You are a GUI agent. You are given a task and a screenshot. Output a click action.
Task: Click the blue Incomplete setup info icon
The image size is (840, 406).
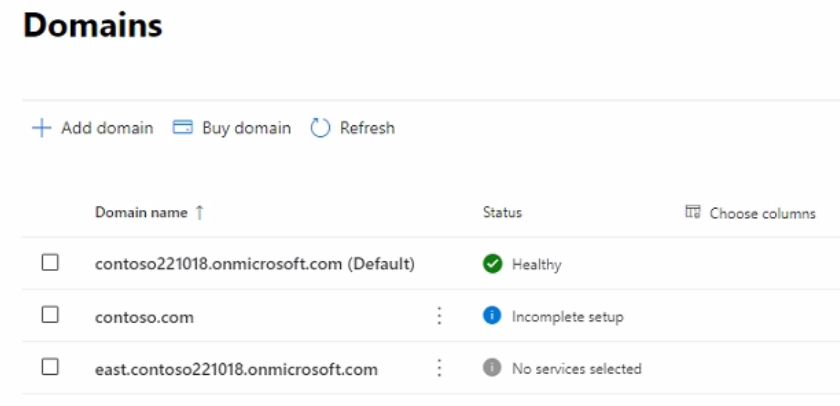(492, 315)
